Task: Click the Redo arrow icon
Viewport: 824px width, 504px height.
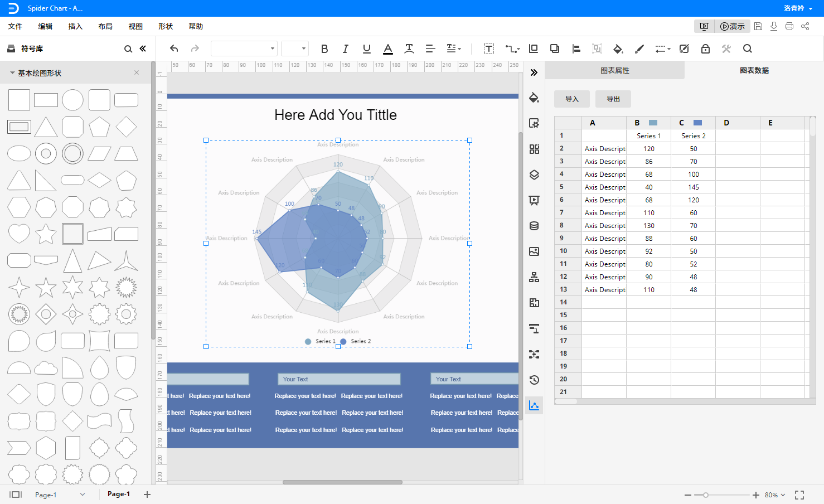Action: click(x=195, y=49)
